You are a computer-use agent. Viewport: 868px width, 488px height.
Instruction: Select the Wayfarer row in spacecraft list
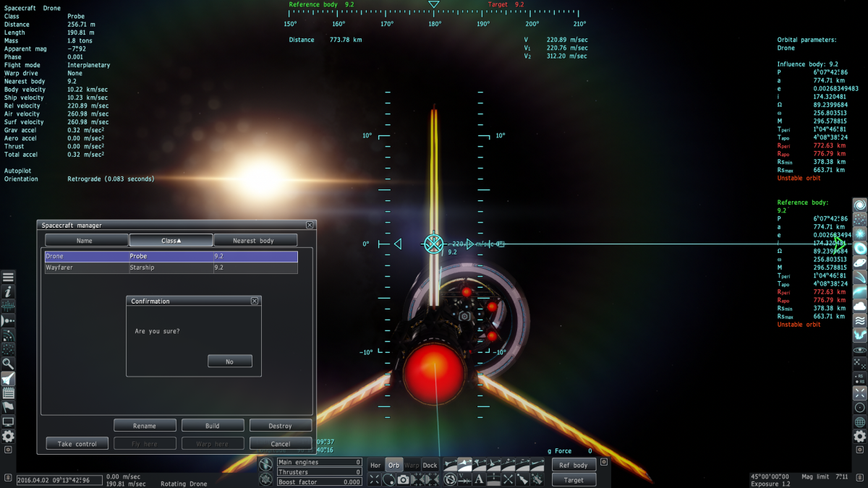171,267
